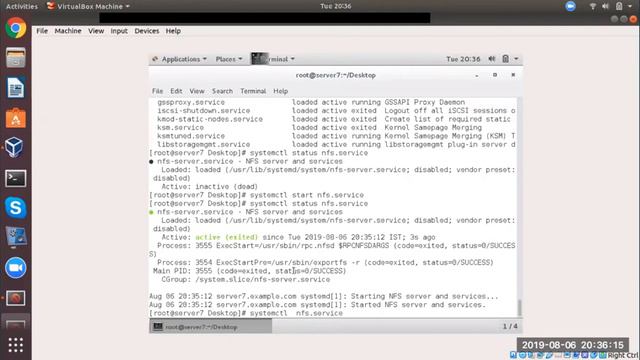Image resolution: width=640 pixels, height=360 pixels.
Task: Click the guest desktop power icon
Action: pos(505,59)
